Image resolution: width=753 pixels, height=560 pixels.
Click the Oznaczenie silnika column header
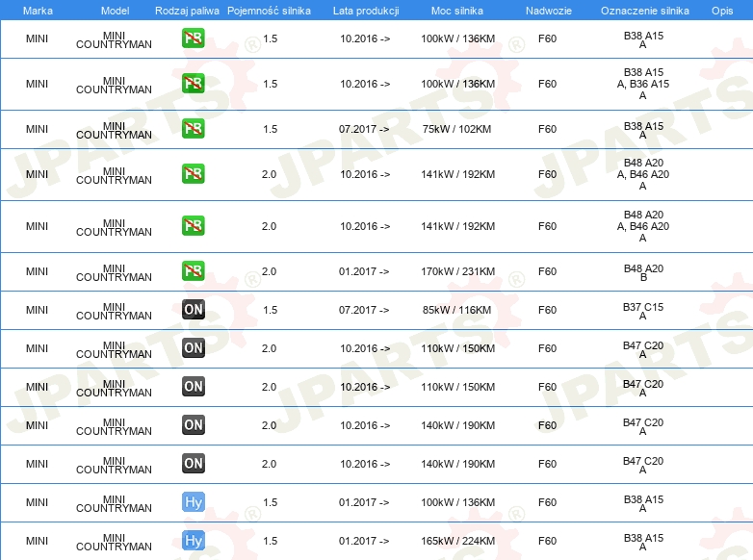645,11
